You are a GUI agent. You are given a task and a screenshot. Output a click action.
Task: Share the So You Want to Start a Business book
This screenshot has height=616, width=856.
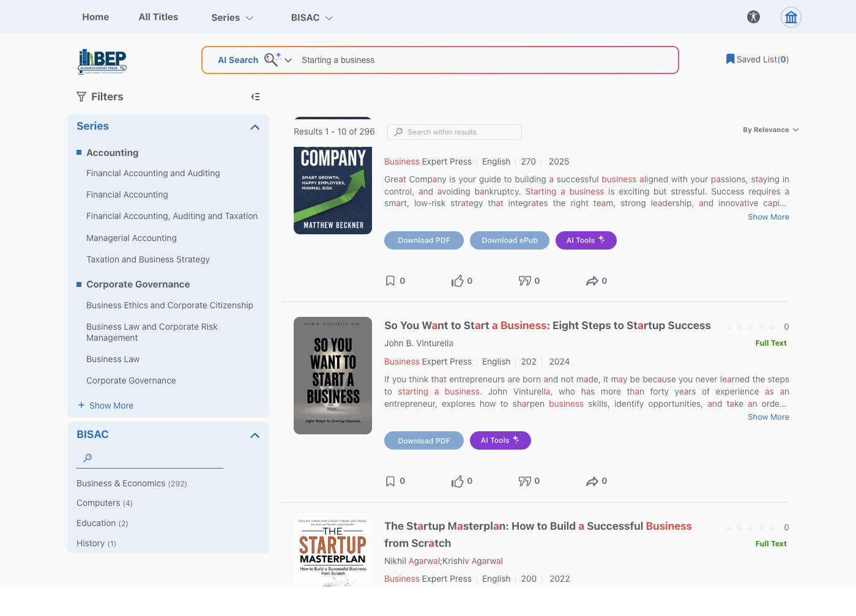point(592,481)
